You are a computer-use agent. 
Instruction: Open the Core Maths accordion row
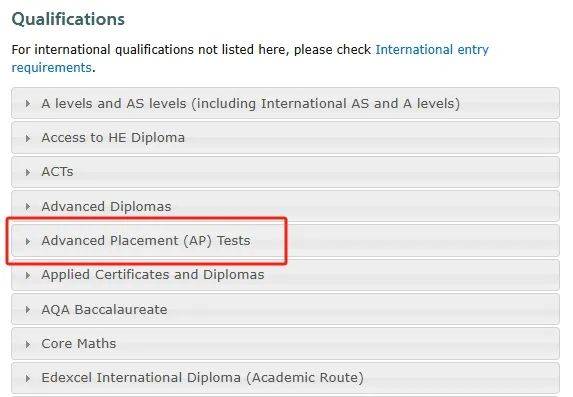[285, 344]
